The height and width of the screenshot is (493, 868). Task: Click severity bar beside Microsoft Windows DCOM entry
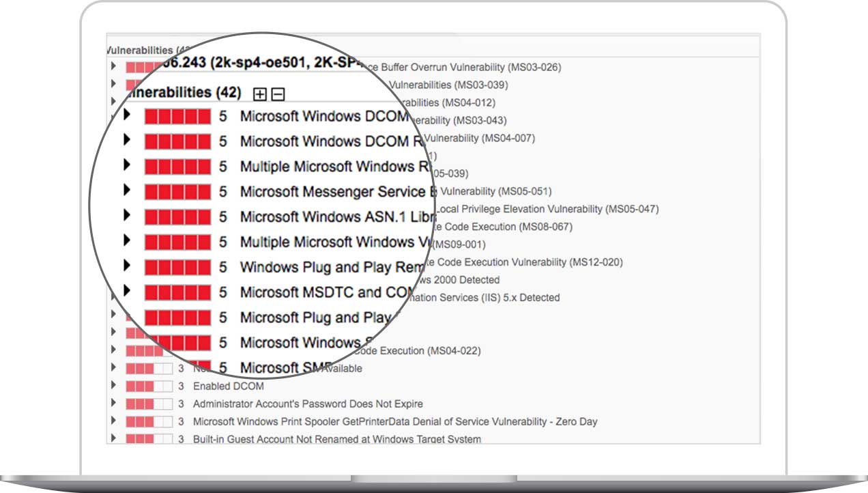tap(177, 116)
